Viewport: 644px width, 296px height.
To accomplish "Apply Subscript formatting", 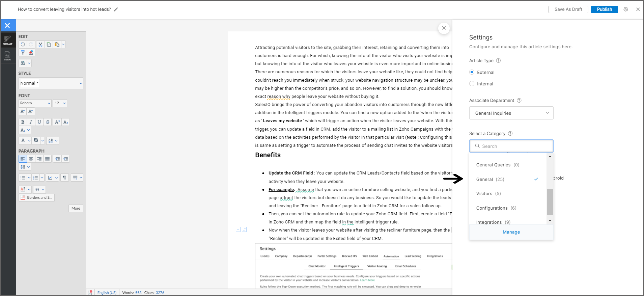I will point(66,122).
